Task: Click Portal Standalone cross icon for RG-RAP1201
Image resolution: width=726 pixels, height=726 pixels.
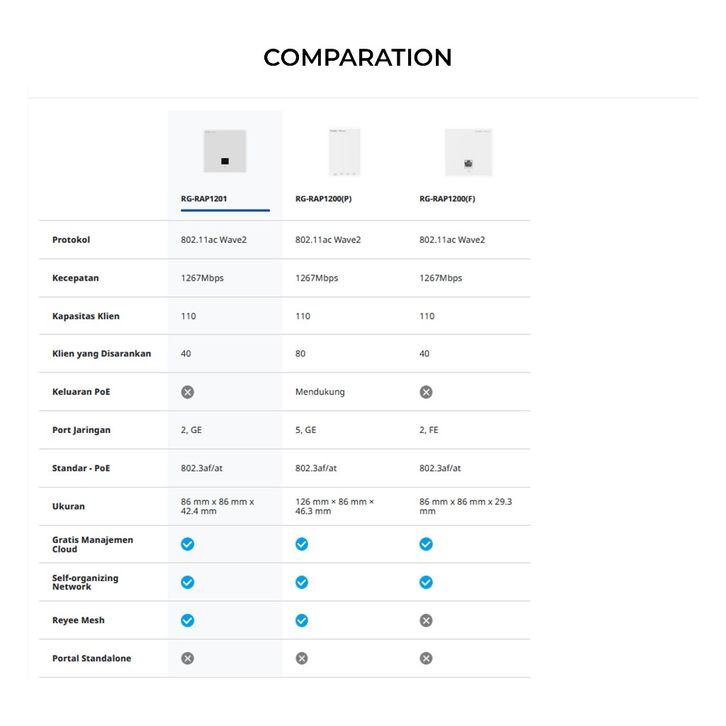Action: 188,658
